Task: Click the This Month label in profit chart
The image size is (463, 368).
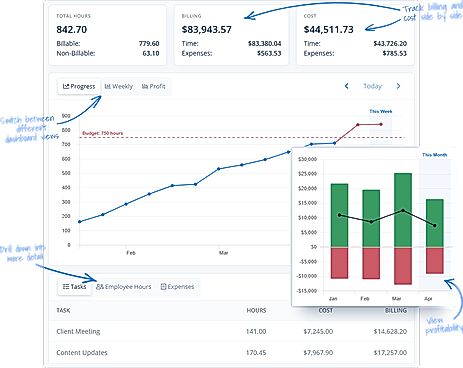Action: click(435, 155)
